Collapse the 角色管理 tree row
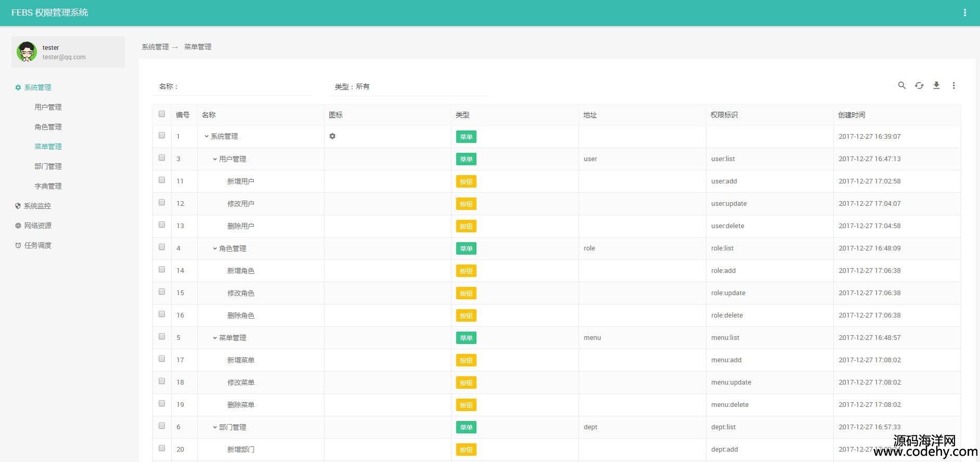Viewport: 980px width, 462px height. coord(215,248)
